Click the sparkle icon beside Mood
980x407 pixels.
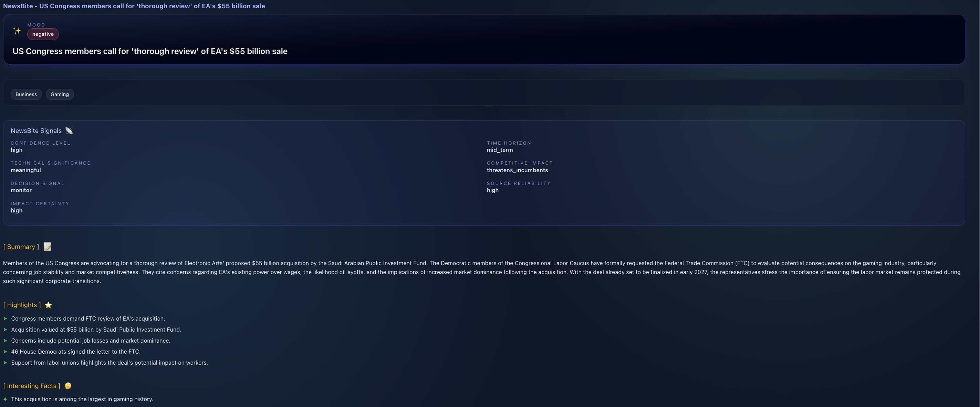tap(17, 31)
